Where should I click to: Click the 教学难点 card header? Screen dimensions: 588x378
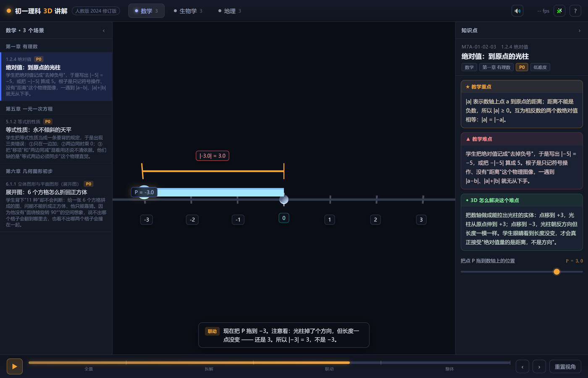tap(522, 139)
